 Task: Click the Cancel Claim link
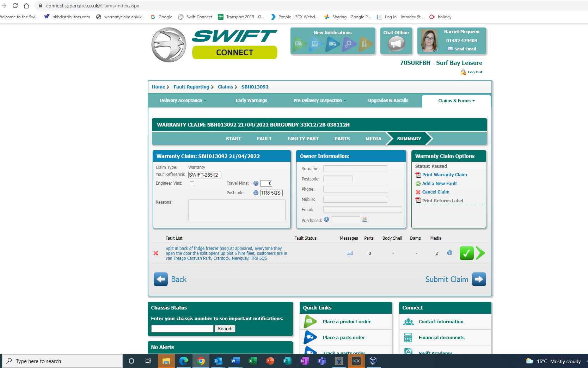point(436,192)
